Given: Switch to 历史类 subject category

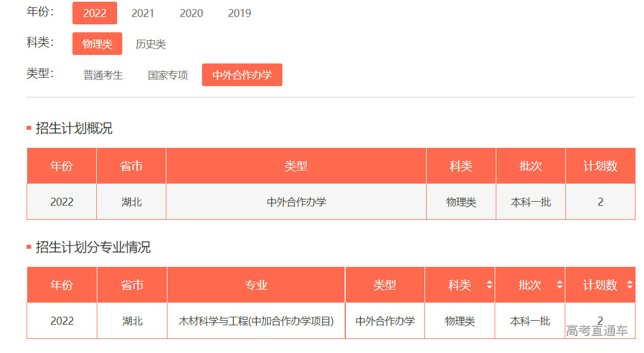Looking at the screenshot, I should [x=151, y=44].
